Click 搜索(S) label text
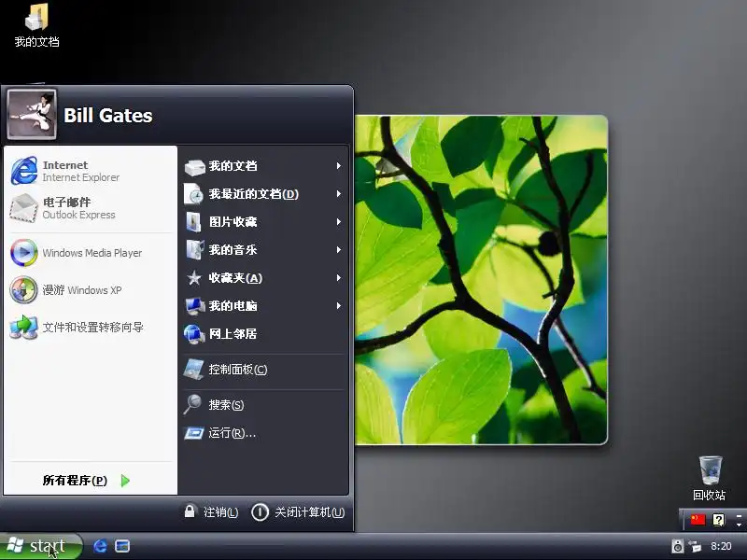 pos(226,405)
